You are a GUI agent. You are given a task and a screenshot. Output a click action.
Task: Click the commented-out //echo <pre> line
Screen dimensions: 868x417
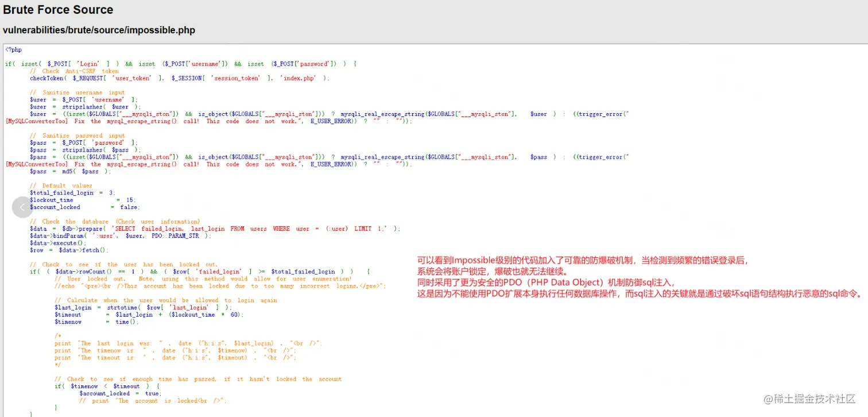220,286
